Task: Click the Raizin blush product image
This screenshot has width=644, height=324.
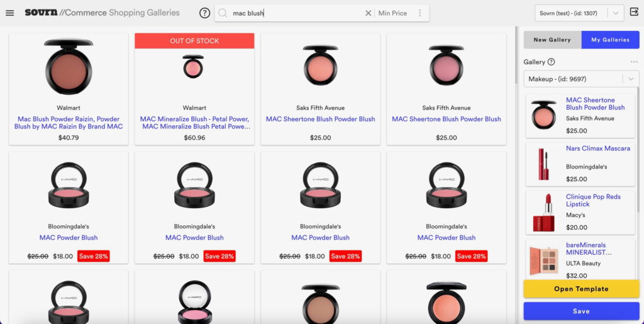Action: 69,67
